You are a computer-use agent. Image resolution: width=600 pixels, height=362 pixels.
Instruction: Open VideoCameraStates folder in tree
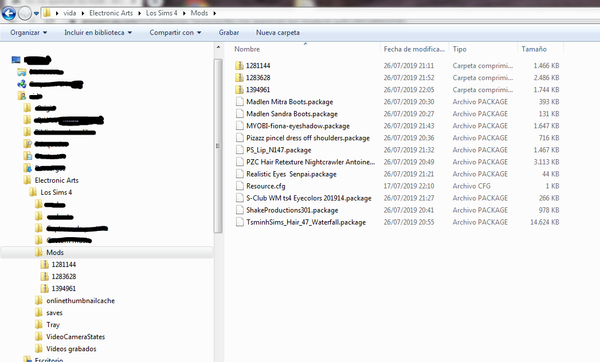75,337
